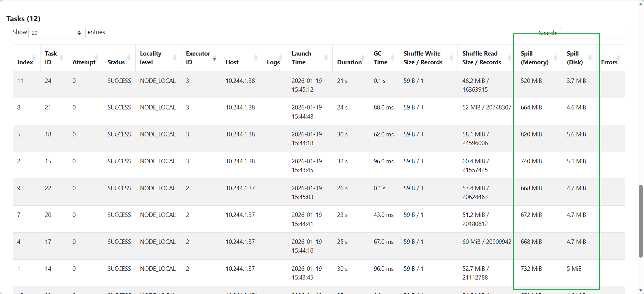Click the vertical scrollbar thumb
Screen dimensions: 644x294
(x=641, y=221)
